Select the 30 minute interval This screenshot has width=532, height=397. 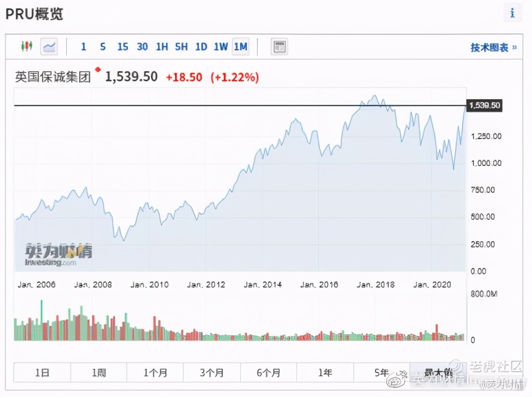143,47
